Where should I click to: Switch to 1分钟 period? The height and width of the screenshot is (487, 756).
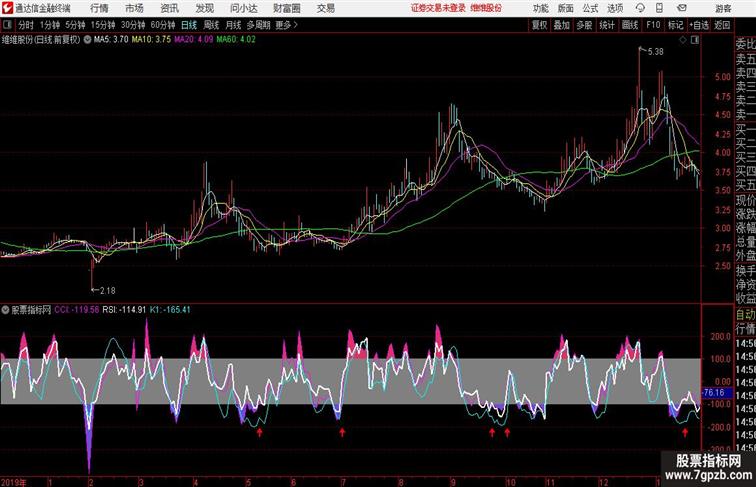click(x=50, y=25)
